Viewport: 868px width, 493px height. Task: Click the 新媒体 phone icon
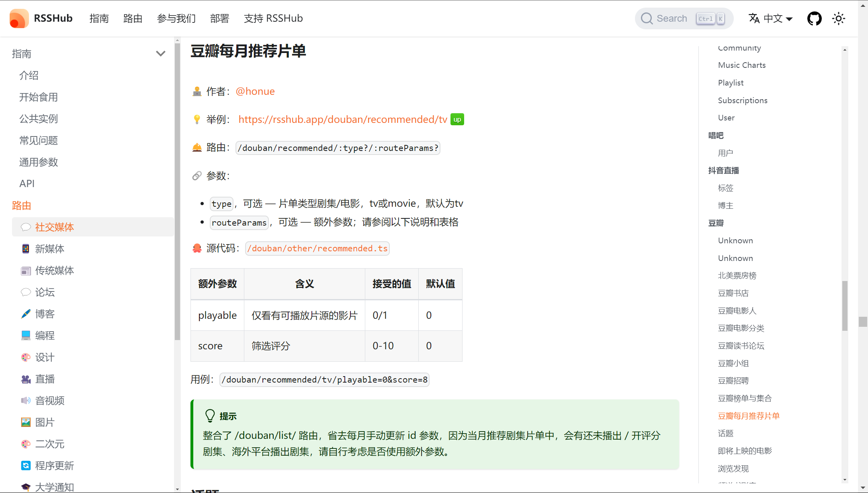[26, 249]
